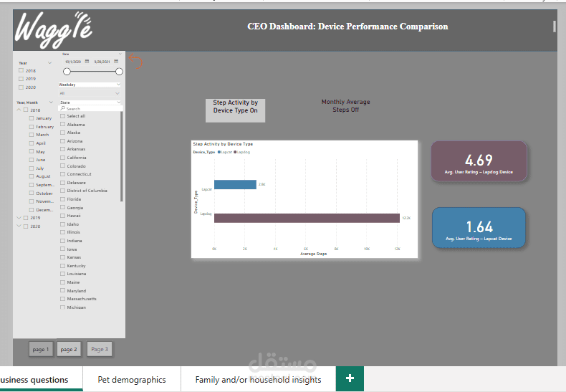This screenshot has height=392, width=566.
Task: Check the Colorado state checkbox
Action: (62, 166)
